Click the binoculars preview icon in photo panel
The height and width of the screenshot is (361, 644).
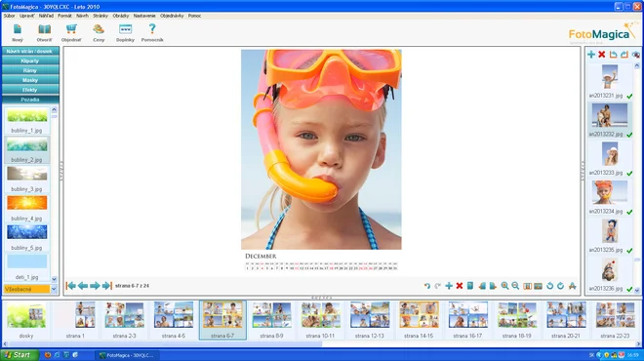coord(636,55)
